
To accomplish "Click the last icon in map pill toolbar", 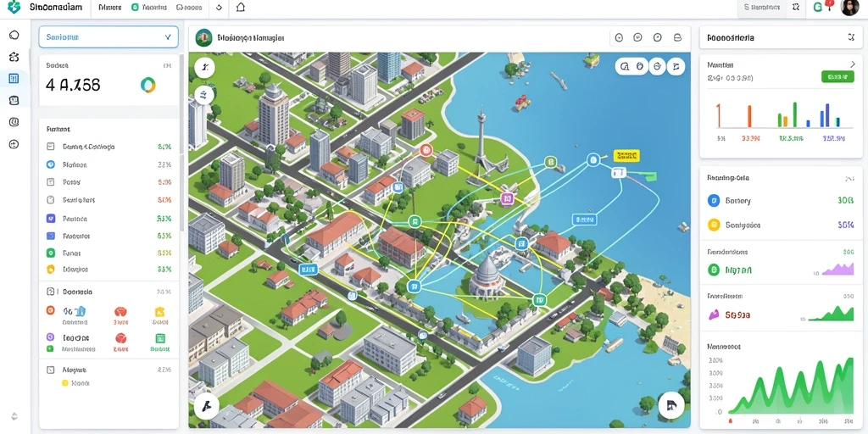I will tap(676, 66).
